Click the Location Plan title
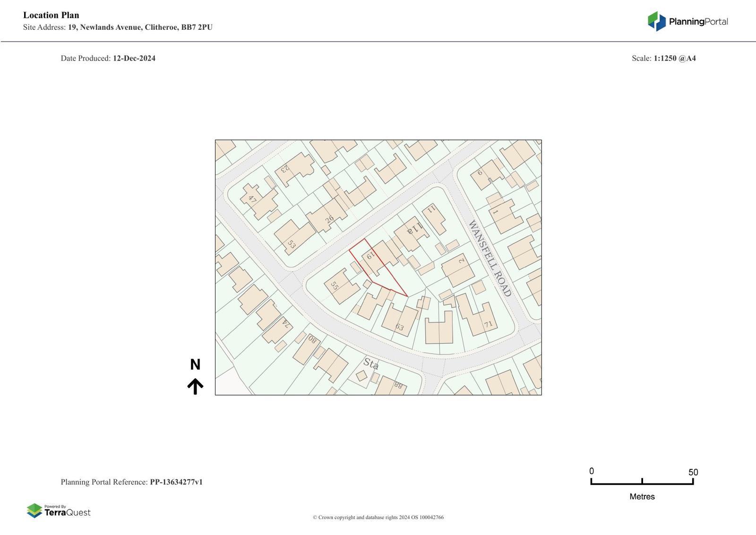The image size is (756, 535). pos(51,15)
